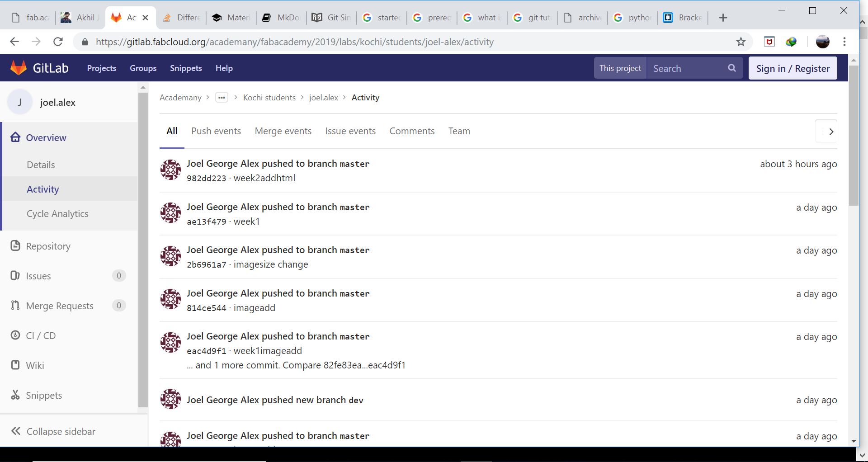The width and height of the screenshot is (868, 462).
Task: Open the Groups menu in navbar
Action: [143, 68]
